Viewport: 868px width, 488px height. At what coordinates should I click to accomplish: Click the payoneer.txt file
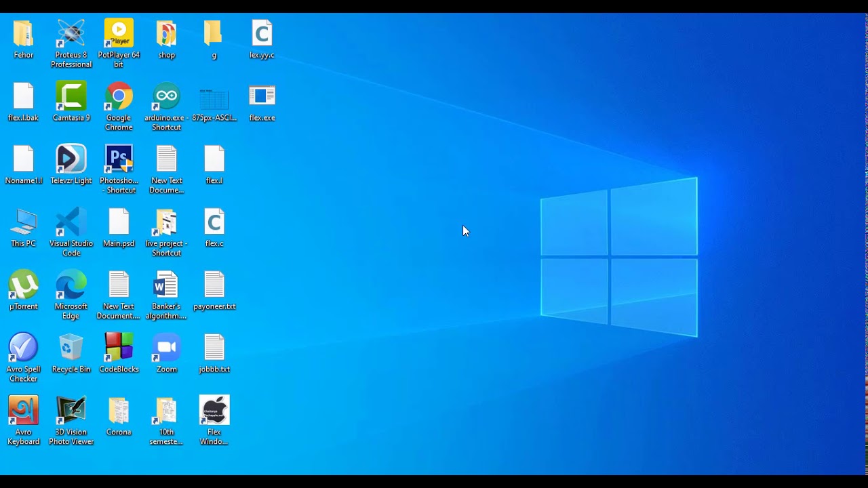click(x=214, y=285)
